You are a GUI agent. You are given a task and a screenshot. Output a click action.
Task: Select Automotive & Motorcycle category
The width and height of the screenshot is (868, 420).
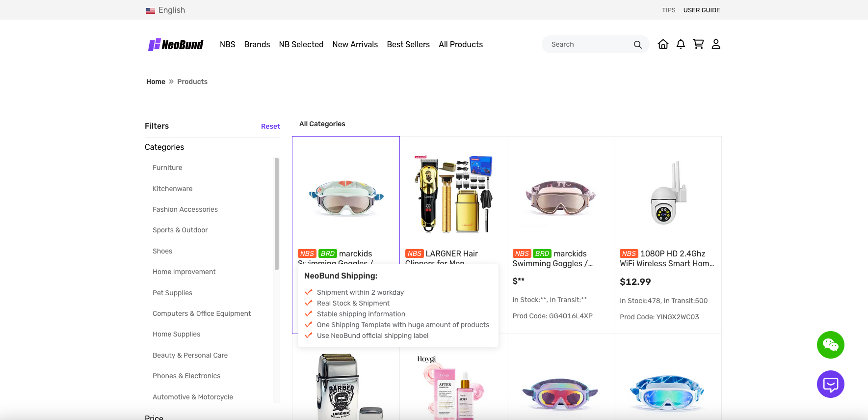[193, 397]
